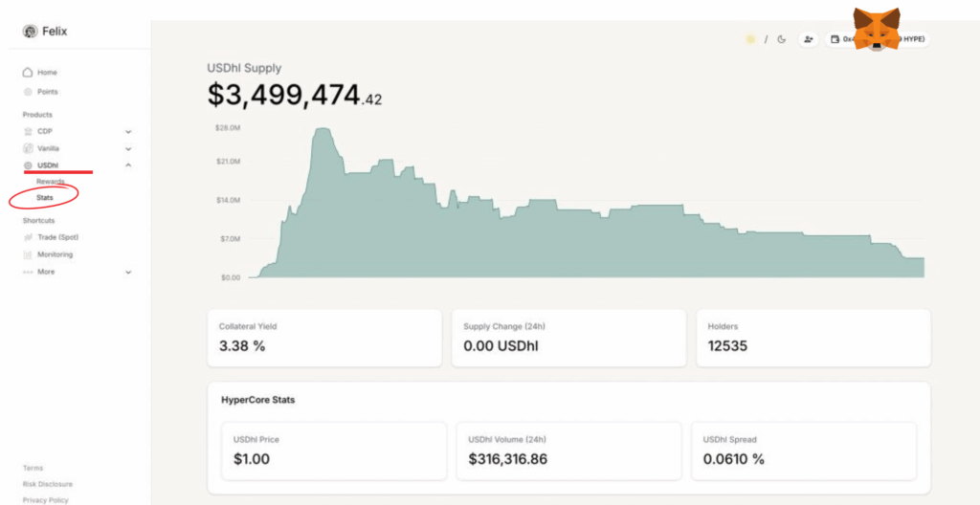Expand the Vanilla submenu chevron
980x505 pixels.
point(128,148)
